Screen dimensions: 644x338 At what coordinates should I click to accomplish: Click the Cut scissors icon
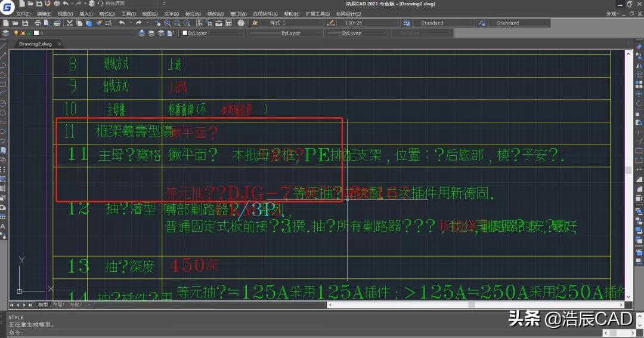69,23
